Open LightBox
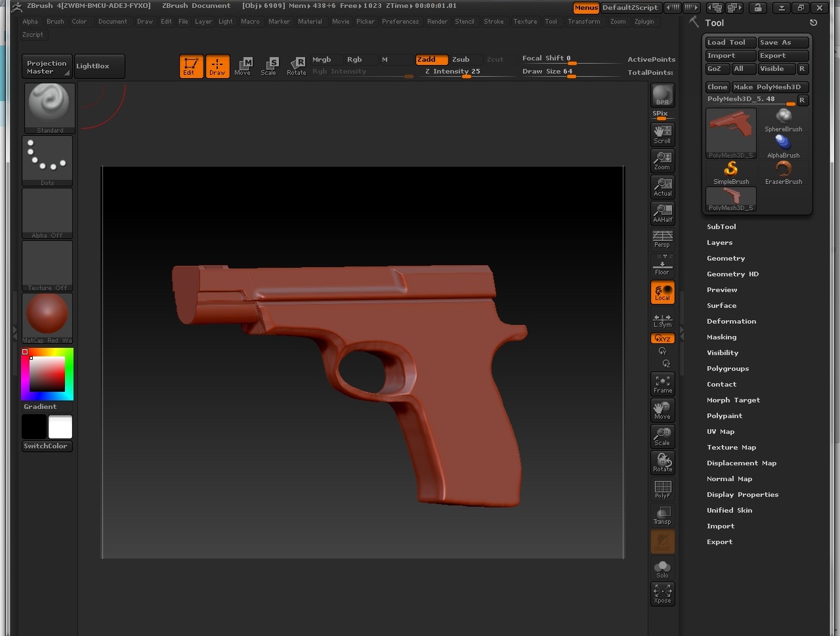This screenshot has width=840, height=636. 100,66
